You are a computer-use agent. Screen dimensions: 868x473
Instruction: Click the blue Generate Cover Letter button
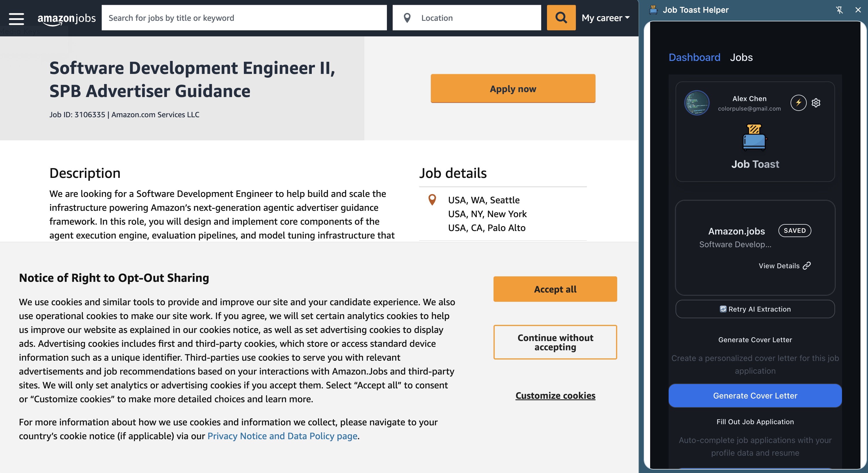(x=755, y=395)
